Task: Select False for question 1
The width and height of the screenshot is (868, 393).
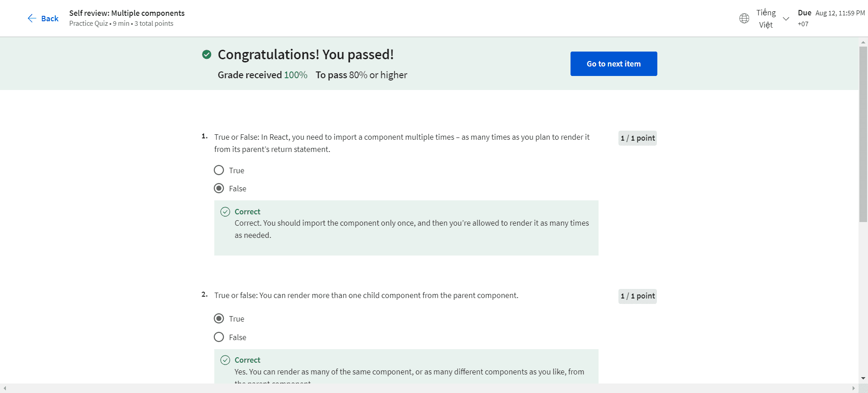Action: 219,189
